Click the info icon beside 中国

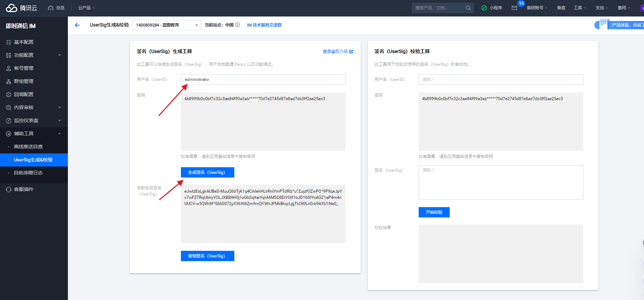[x=237, y=25]
